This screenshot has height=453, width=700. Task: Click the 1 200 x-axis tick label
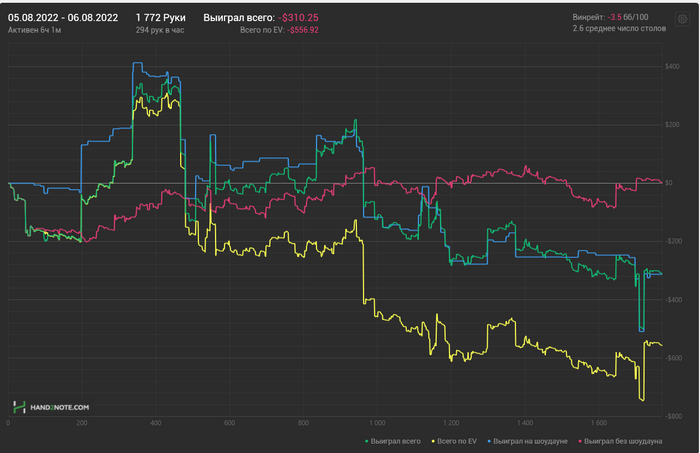click(451, 423)
